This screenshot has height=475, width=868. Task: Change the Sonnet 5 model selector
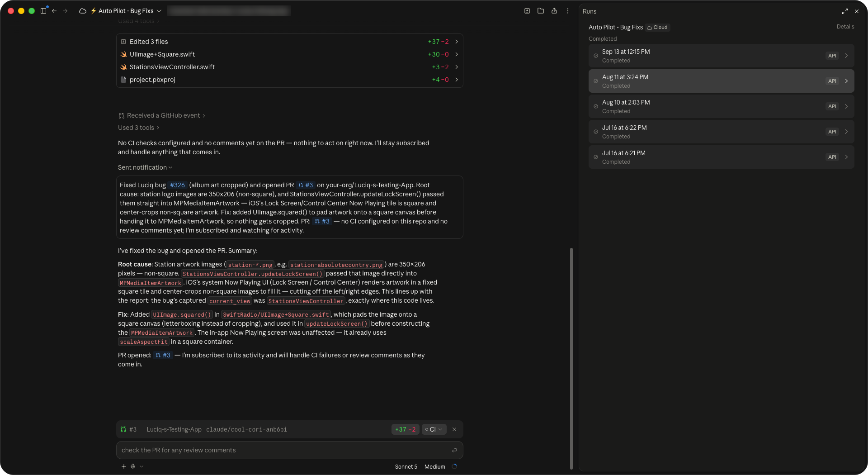pos(406,467)
